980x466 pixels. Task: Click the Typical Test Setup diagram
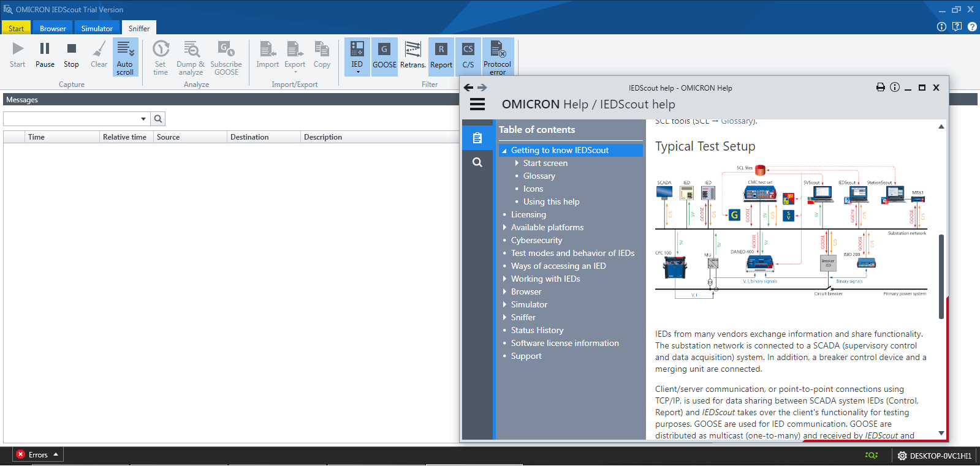(x=791, y=231)
